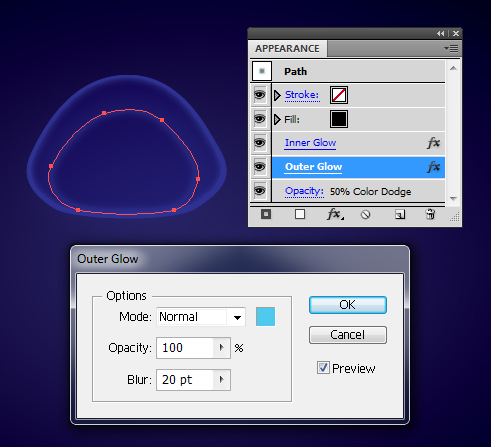
Task: Click the cyan glow color swatch
Action: (266, 317)
